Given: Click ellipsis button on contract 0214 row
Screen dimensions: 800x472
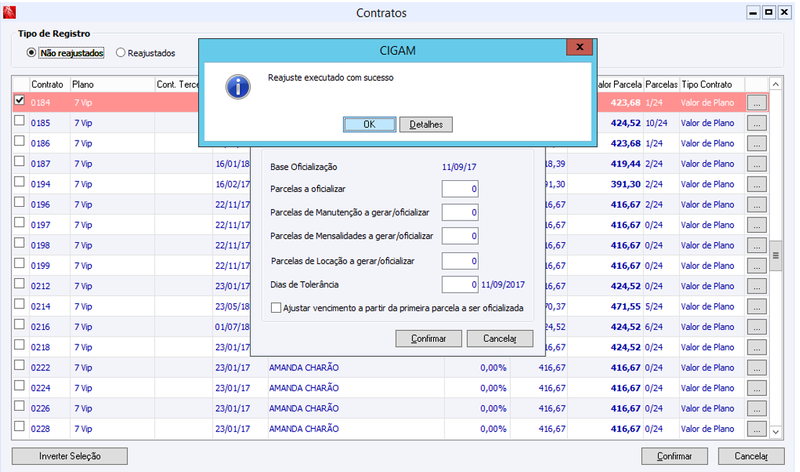Looking at the screenshot, I should point(757,307).
